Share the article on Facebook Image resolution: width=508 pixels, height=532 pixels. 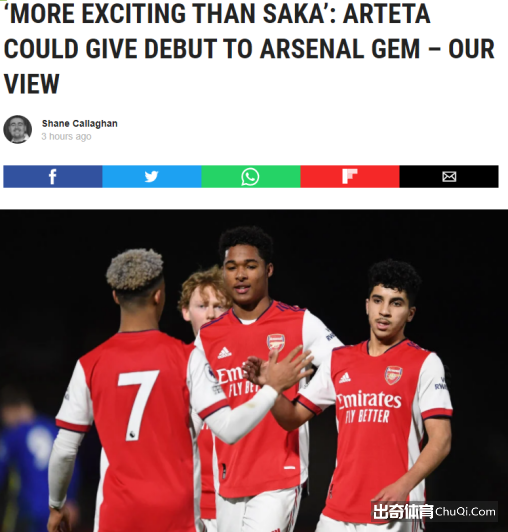(53, 176)
